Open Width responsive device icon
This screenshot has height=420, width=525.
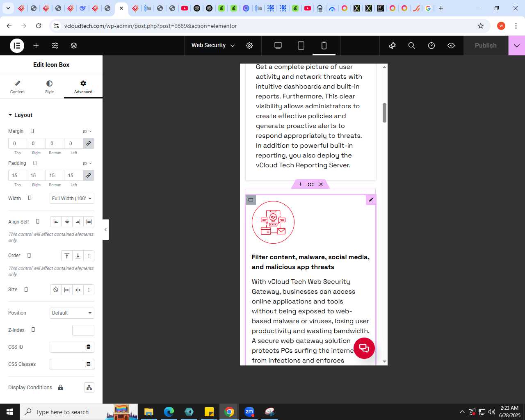[x=30, y=198]
